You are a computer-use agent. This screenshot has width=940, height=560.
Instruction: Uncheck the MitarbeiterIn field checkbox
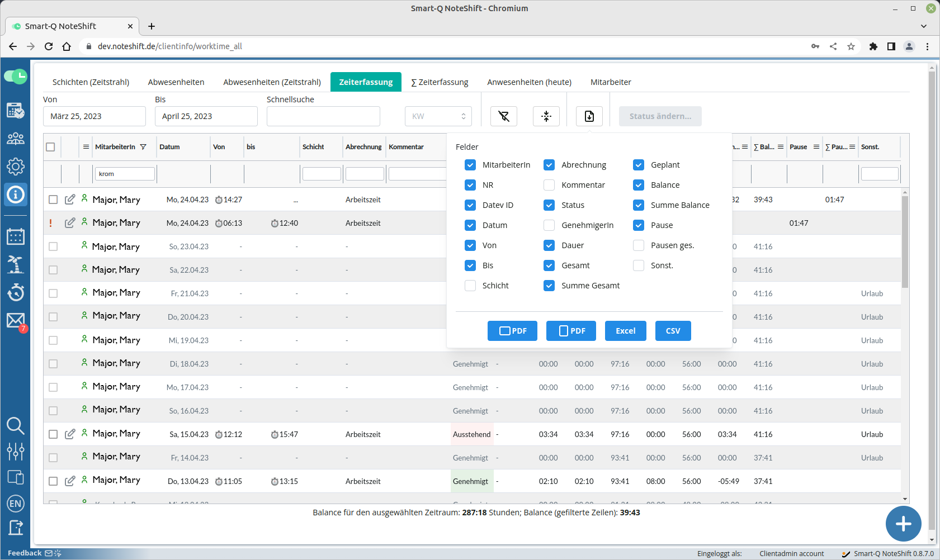pyautogui.click(x=470, y=165)
